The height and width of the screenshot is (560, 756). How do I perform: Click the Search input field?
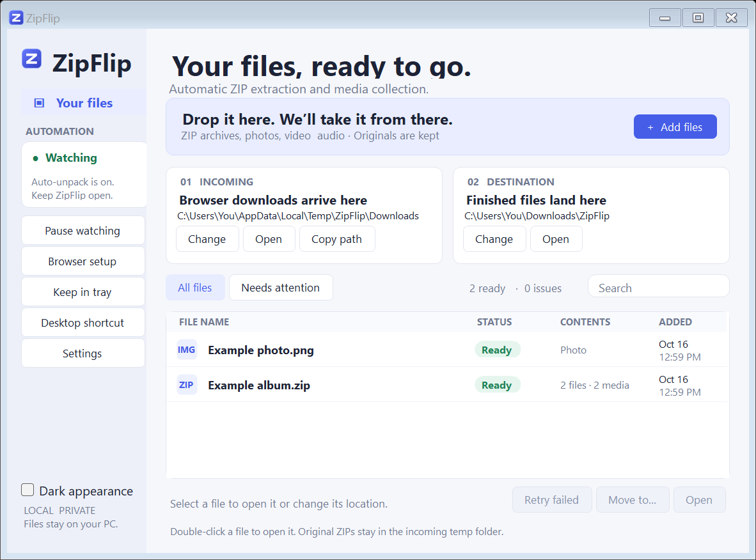659,288
